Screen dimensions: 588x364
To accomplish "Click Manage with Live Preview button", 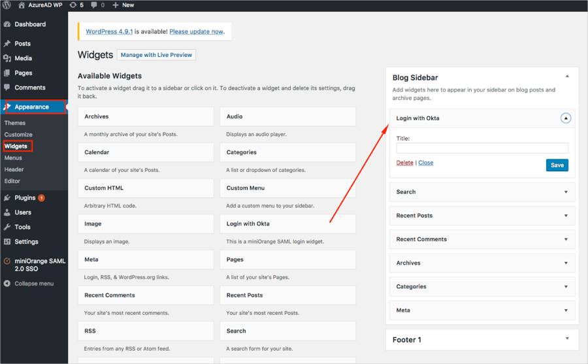I will coord(156,55).
